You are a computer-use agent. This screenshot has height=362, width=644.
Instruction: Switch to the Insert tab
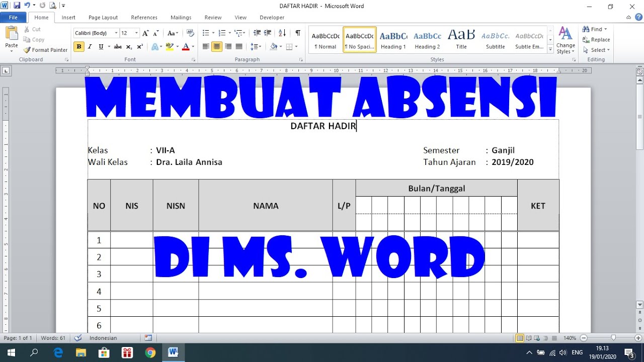point(68,17)
